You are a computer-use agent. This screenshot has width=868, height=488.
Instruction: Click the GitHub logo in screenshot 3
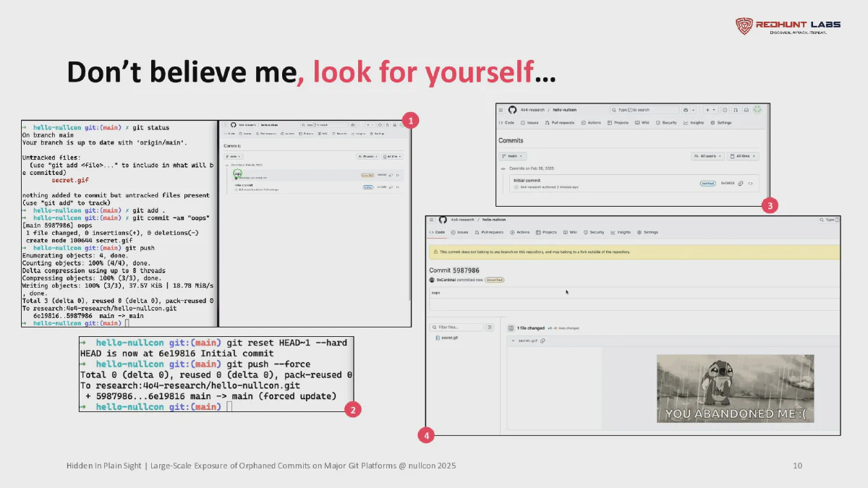(511, 110)
